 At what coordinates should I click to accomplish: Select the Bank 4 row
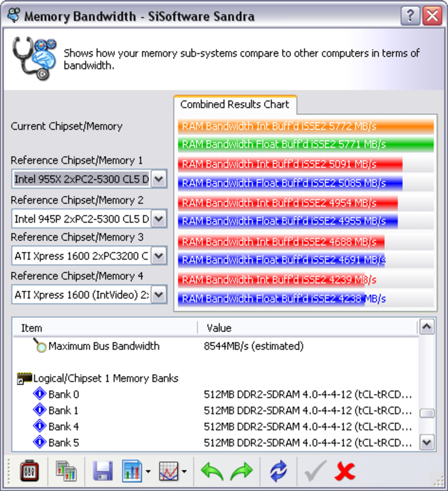pos(216,426)
